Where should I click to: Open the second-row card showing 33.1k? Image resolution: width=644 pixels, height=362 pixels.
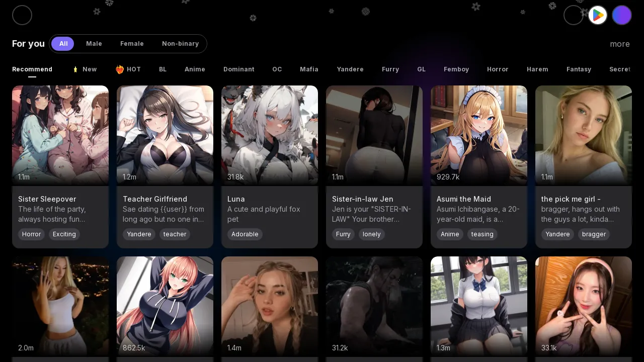click(x=584, y=307)
